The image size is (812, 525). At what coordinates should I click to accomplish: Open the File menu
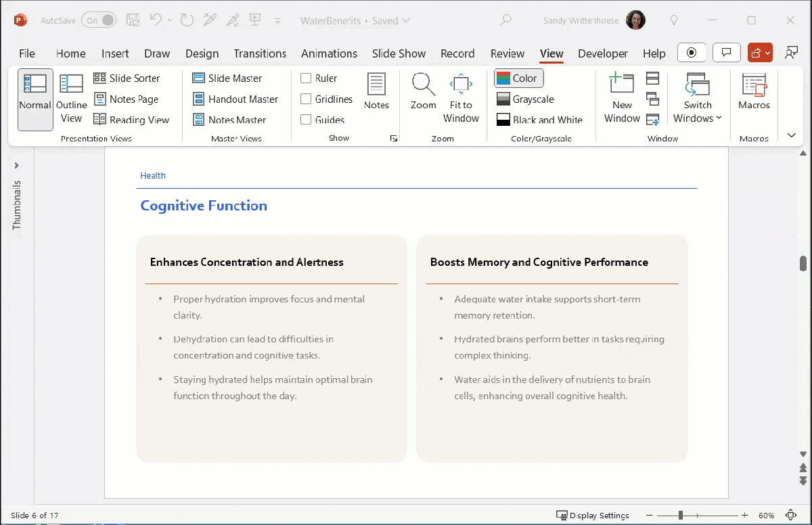27,53
